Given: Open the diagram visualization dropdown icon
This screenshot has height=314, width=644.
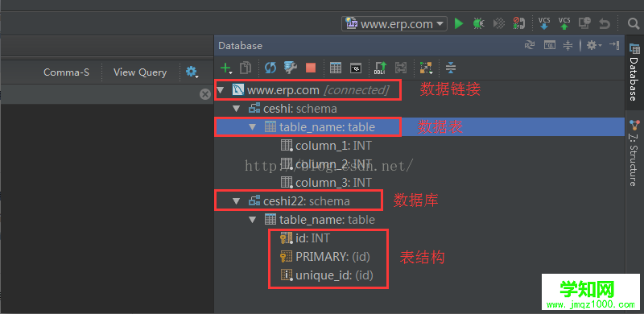Looking at the screenshot, I should tap(426, 68).
